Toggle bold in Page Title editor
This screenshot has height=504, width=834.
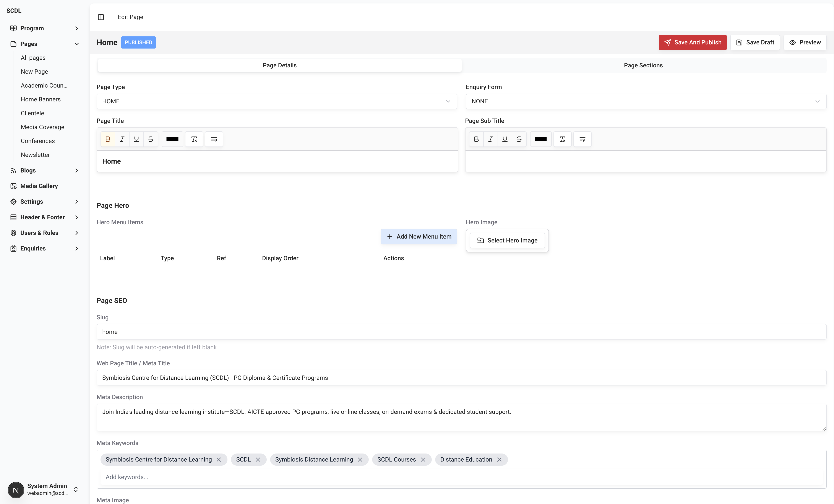(x=108, y=139)
